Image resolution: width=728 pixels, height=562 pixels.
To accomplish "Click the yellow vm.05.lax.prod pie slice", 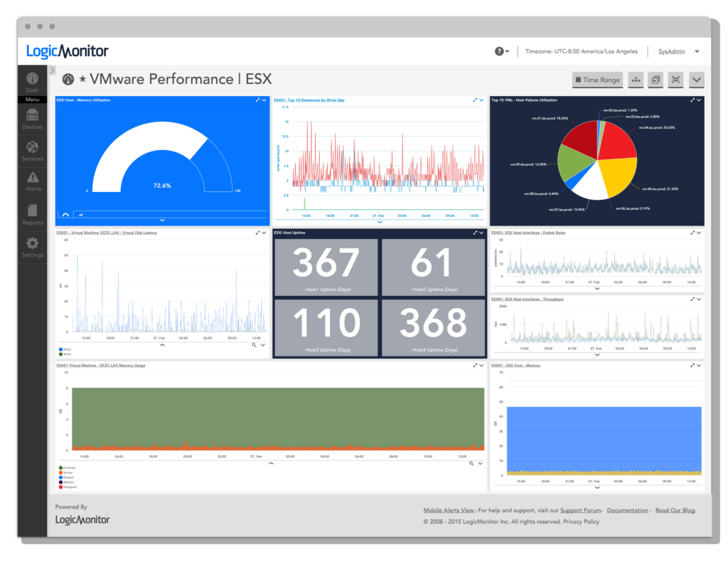I will (620, 176).
